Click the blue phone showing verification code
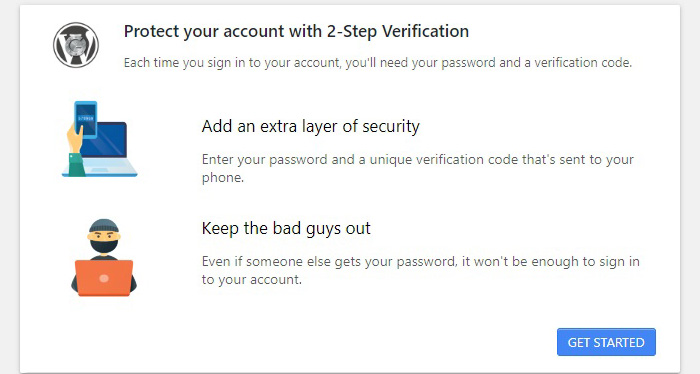Viewport: 700px width, 374px height. 86,120
